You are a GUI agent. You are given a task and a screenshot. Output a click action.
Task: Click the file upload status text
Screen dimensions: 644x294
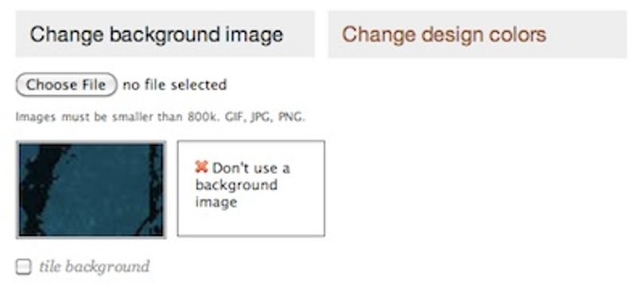coord(175,85)
